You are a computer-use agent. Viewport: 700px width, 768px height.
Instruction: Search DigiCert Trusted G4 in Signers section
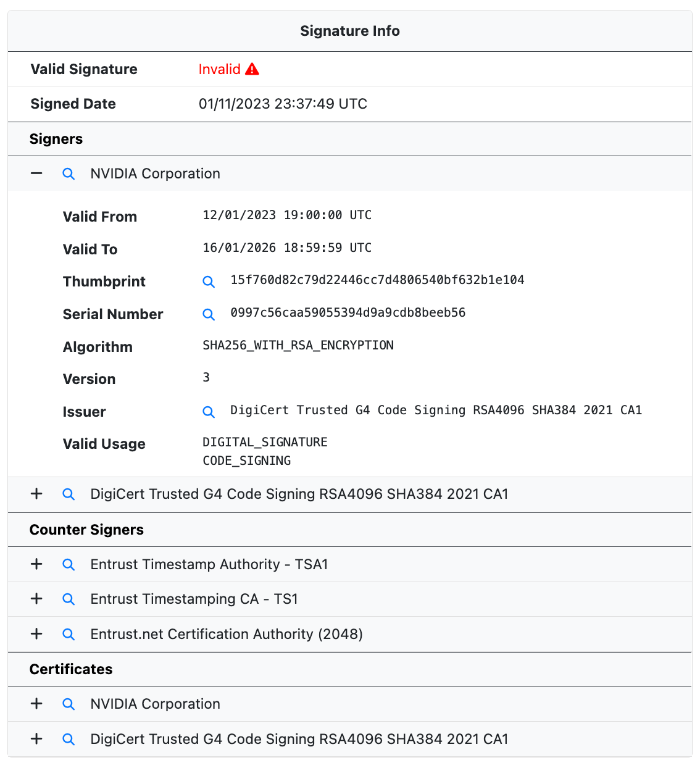69,495
